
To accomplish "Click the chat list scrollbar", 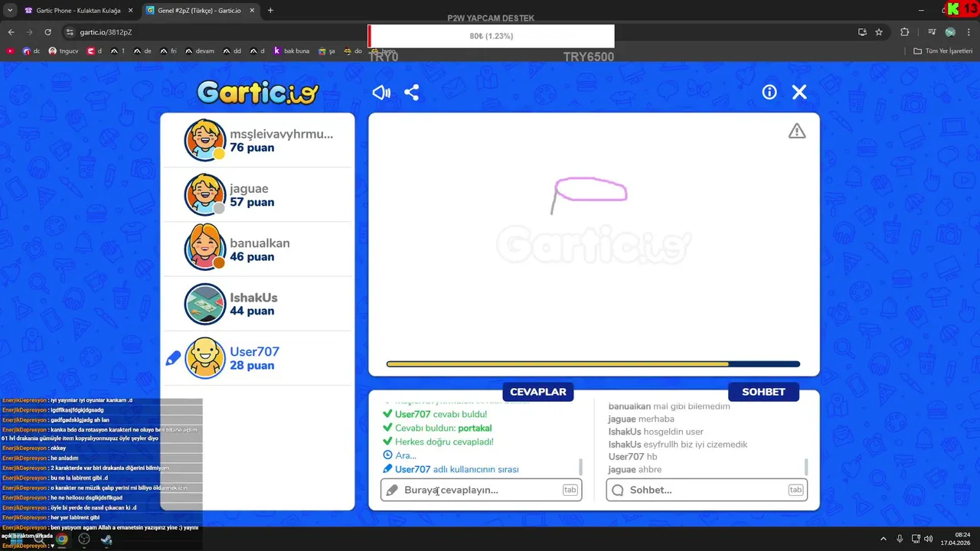I will [806, 466].
